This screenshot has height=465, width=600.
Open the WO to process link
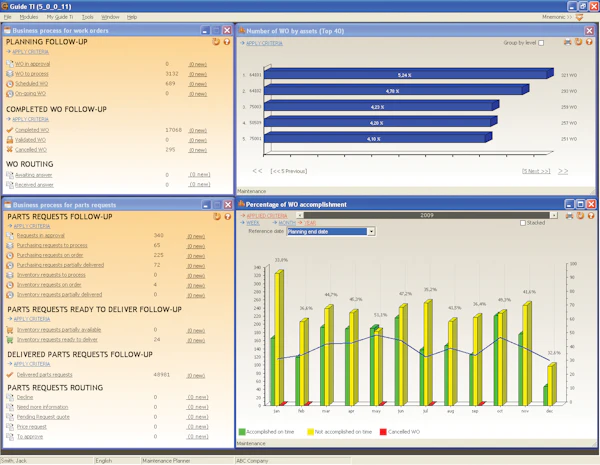[32, 74]
